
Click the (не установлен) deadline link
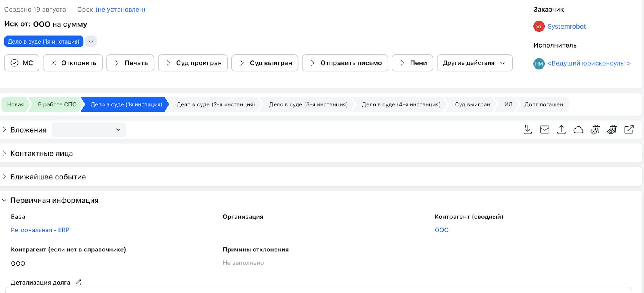(120, 10)
